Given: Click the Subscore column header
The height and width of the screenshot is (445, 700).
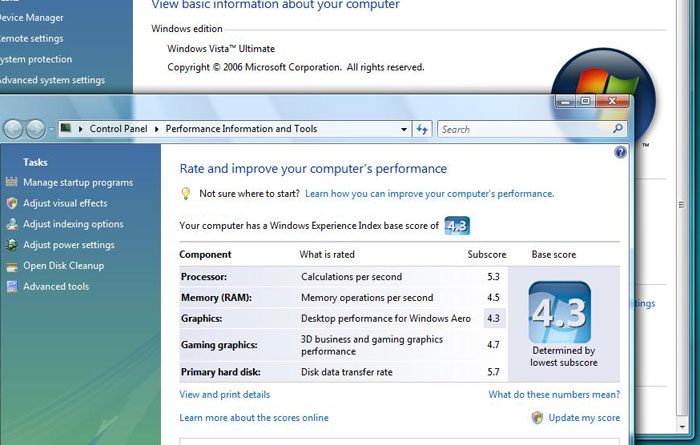Looking at the screenshot, I should click(x=487, y=254).
